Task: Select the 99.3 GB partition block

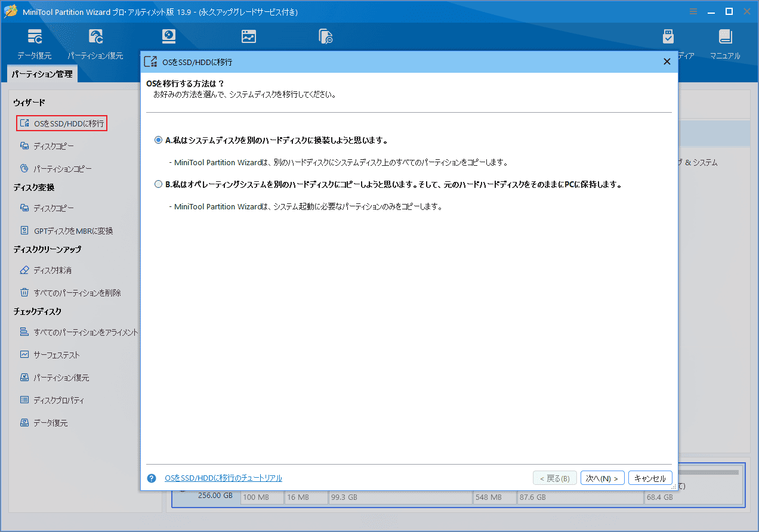Action: click(400, 497)
